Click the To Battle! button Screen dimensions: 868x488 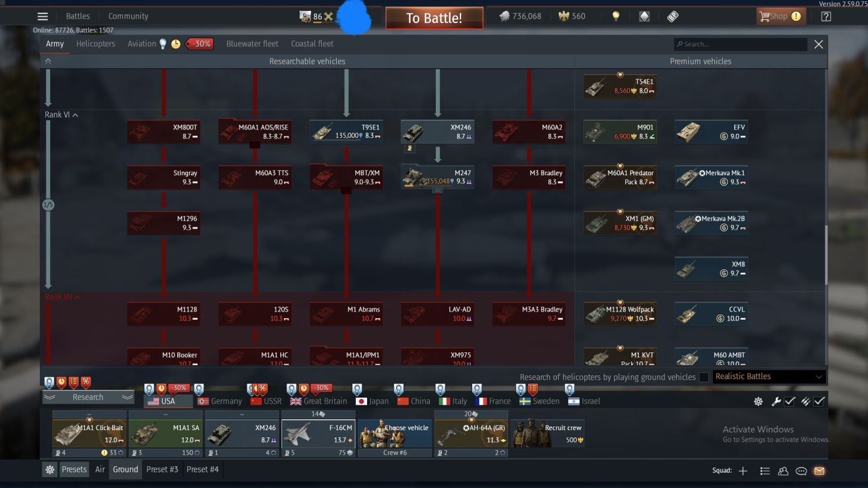click(434, 18)
